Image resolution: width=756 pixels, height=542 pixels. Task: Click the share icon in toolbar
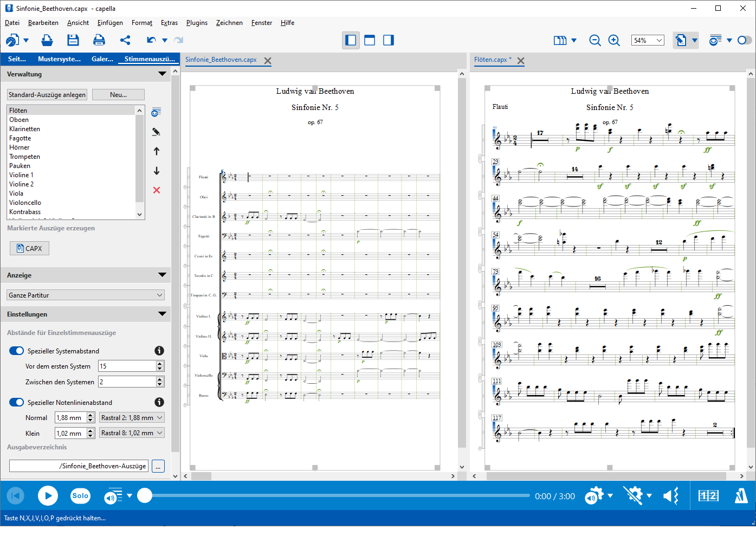point(125,40)
